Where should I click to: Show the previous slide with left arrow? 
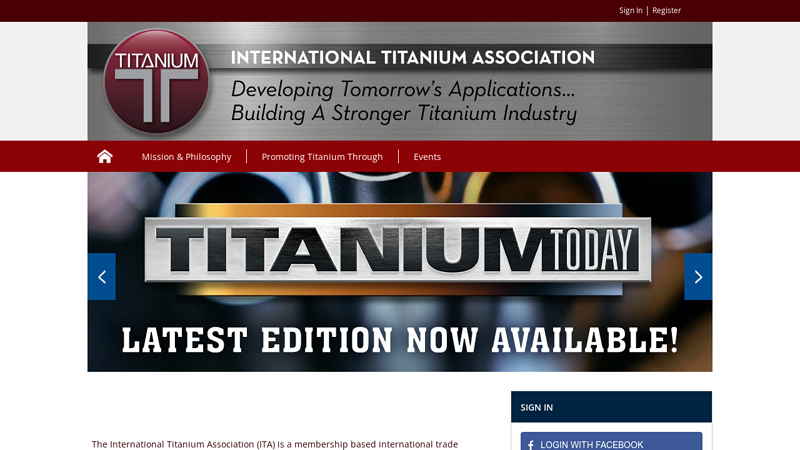(102, 277)
